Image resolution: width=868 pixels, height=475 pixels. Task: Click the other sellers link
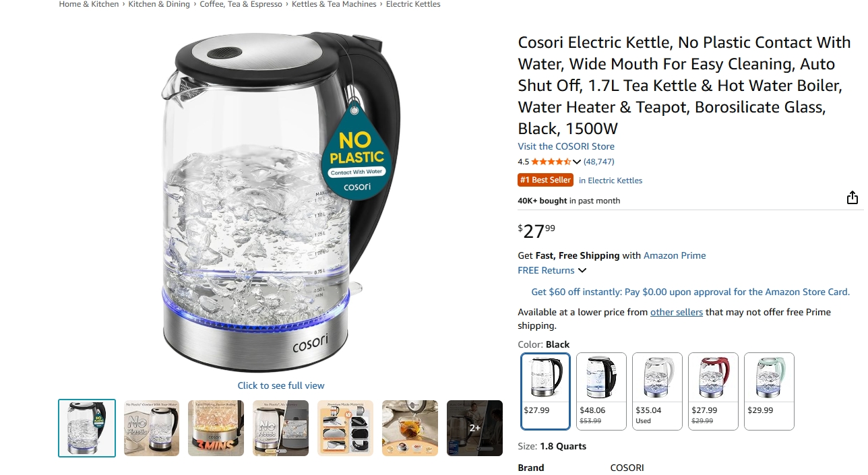tap(677, 312)
